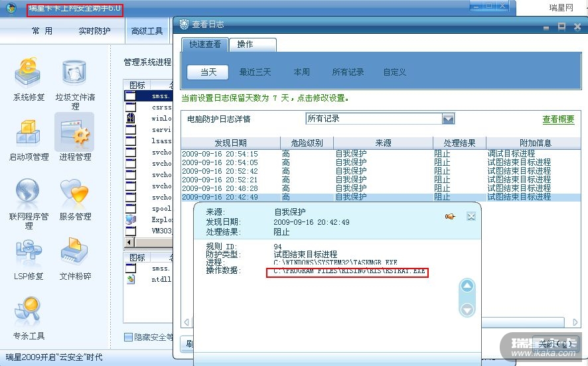This screenshot has height=366, width=588.
Task: Click the 查看日志 window shield icon
Action: pyautogui.click(x=184, y=25)
